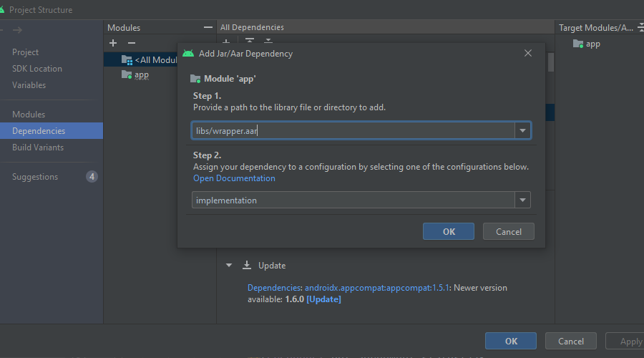Select the app module folder icon
Screen dimensions: 644x358
click(127, 74)
